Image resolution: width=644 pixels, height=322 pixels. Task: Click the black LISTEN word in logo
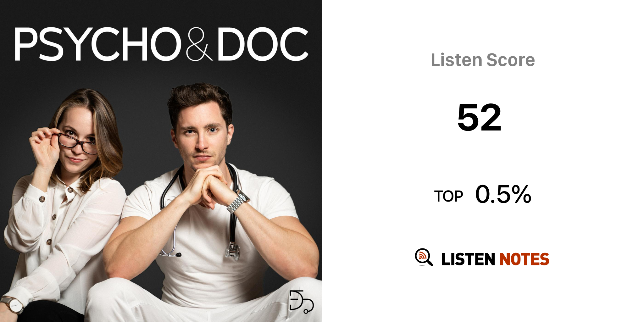click(468, 259)
